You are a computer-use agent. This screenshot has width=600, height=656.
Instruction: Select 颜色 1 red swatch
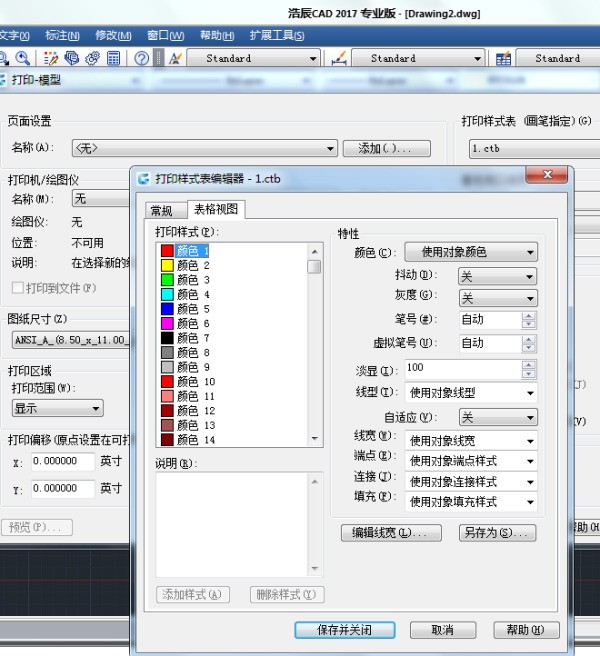point(167,251)
